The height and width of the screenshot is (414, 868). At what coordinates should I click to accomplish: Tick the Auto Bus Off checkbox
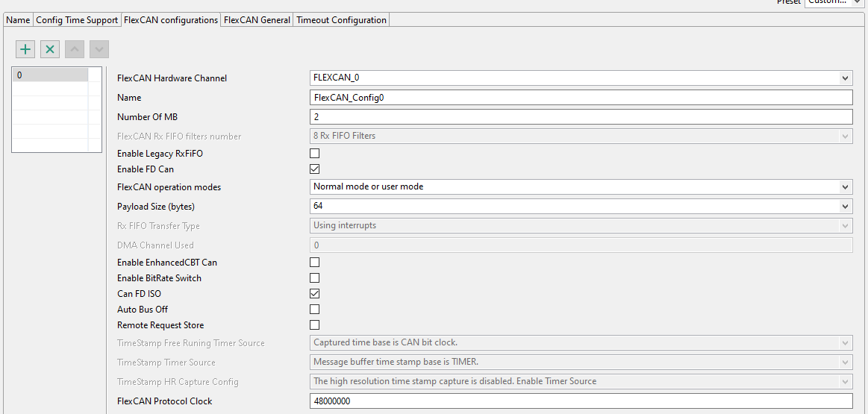point(315,310)
